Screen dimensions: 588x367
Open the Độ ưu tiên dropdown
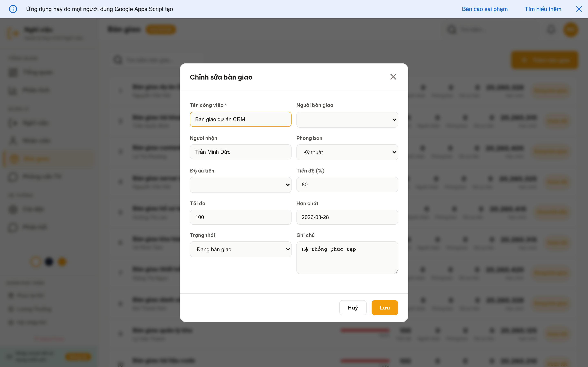(240, 185)
